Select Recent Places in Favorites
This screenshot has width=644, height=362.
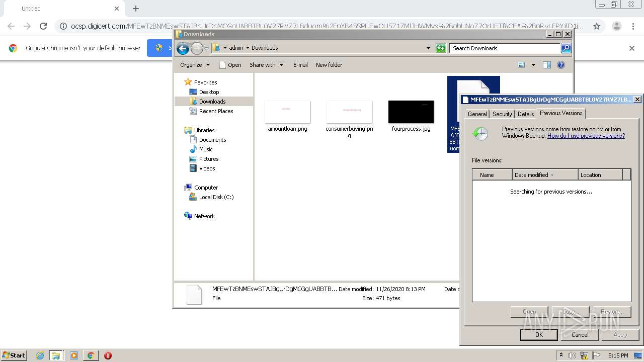tap(216, 111)
